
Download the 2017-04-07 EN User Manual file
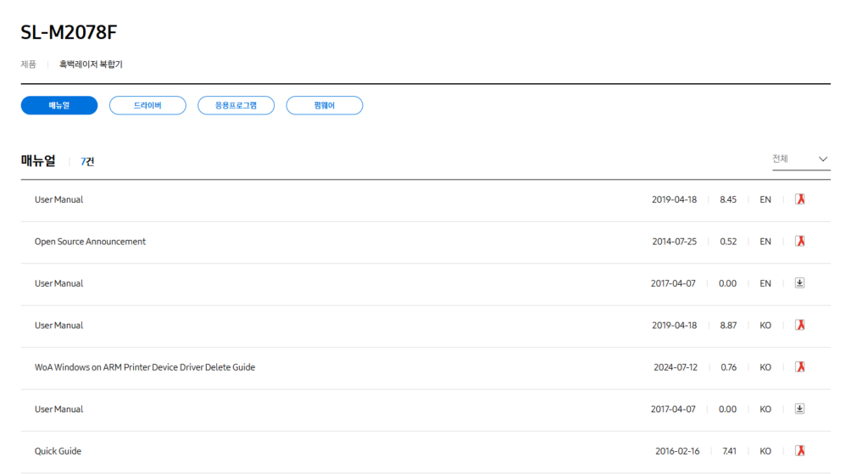tap(799, 283)
